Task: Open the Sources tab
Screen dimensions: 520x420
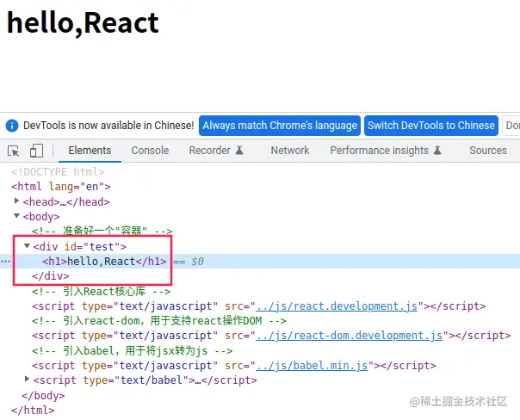Action: coord(488,151)
